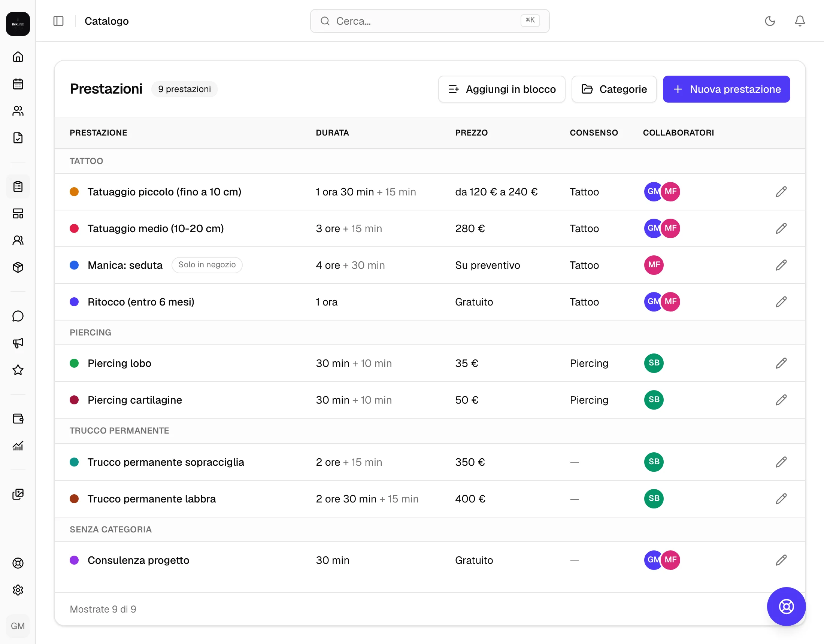Click the Su preventivo price cell
The height and width of the screenshot is (644, 824).
tap(487, 265)
